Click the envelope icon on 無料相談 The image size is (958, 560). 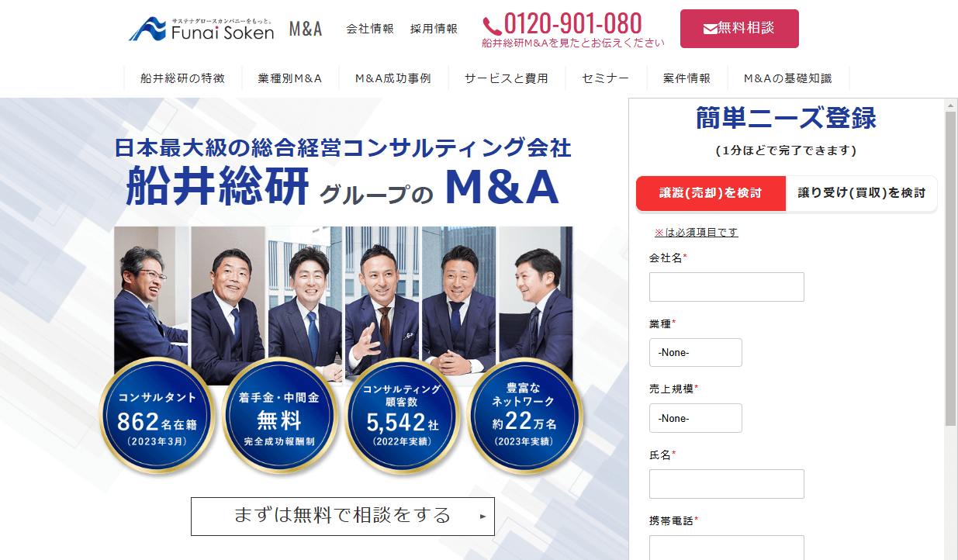(x=710, y=29)
